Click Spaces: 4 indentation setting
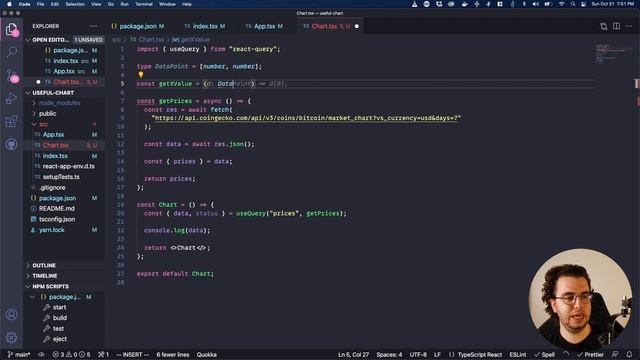The image size is (640, 360). click(389, 355)
